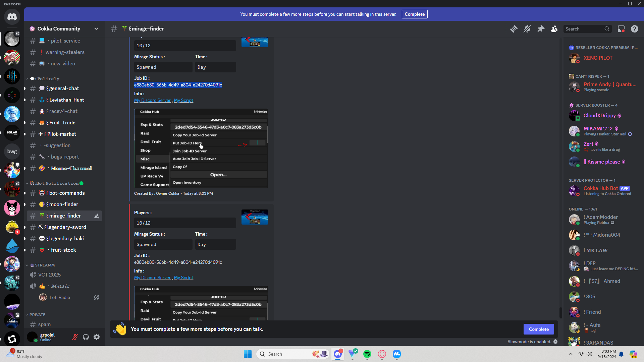Open the fruit-stock channel
Viewport: 644px width, 362px height.
click(64, 250)
